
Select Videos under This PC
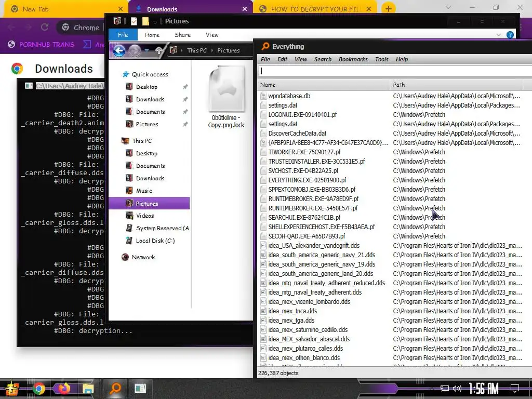(x=145, y=216)
